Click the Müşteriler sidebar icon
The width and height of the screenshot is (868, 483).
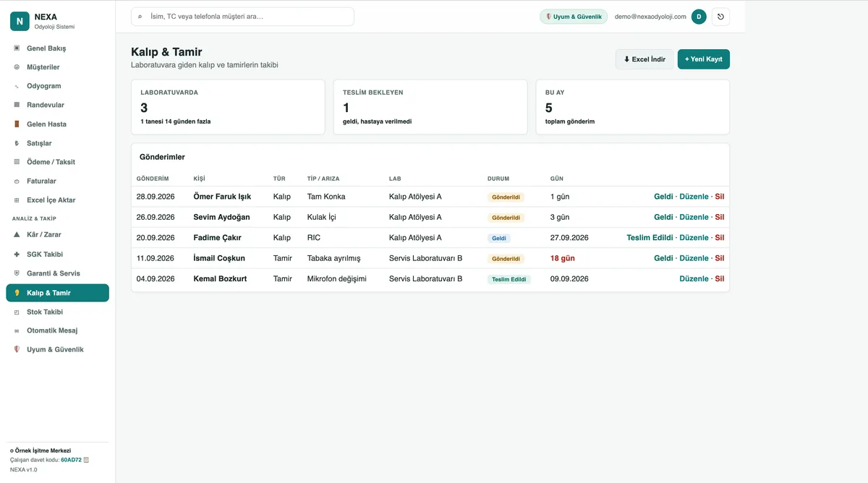tap(17, 67)
